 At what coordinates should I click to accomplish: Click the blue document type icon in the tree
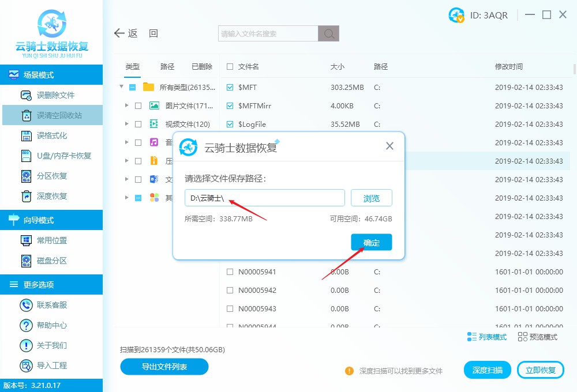154,179
